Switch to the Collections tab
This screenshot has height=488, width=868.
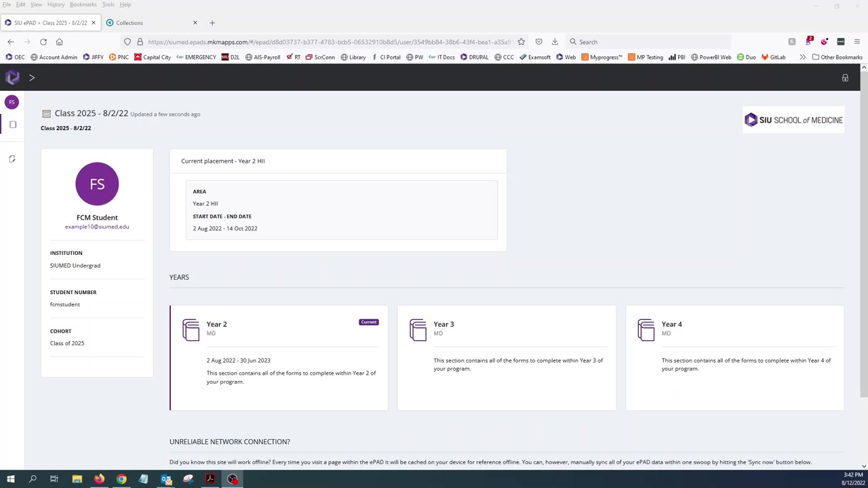(129, 22)
